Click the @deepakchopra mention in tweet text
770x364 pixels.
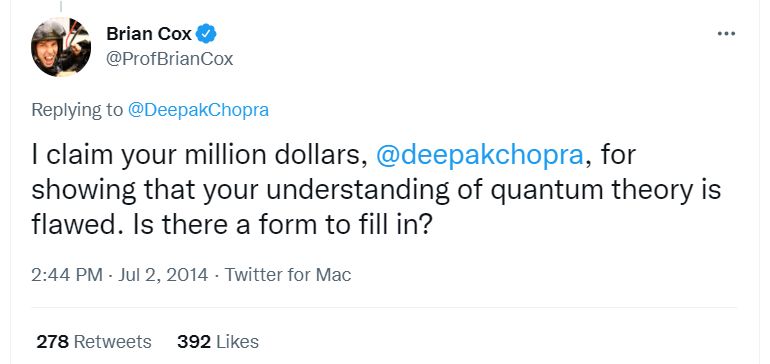point(479,156)
